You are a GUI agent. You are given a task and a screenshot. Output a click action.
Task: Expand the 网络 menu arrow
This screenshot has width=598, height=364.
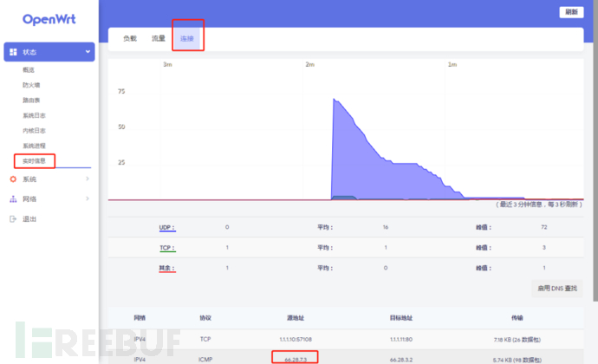pos(88,199)
